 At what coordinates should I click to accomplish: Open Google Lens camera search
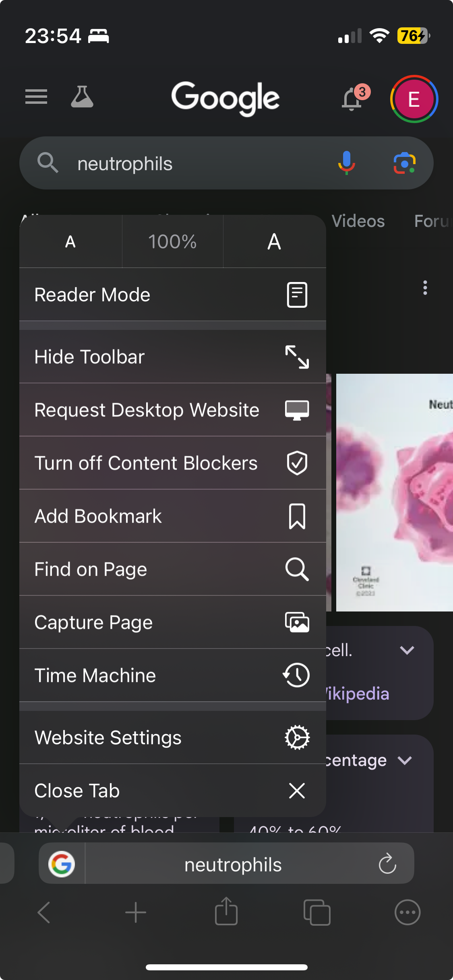(404, 163)
